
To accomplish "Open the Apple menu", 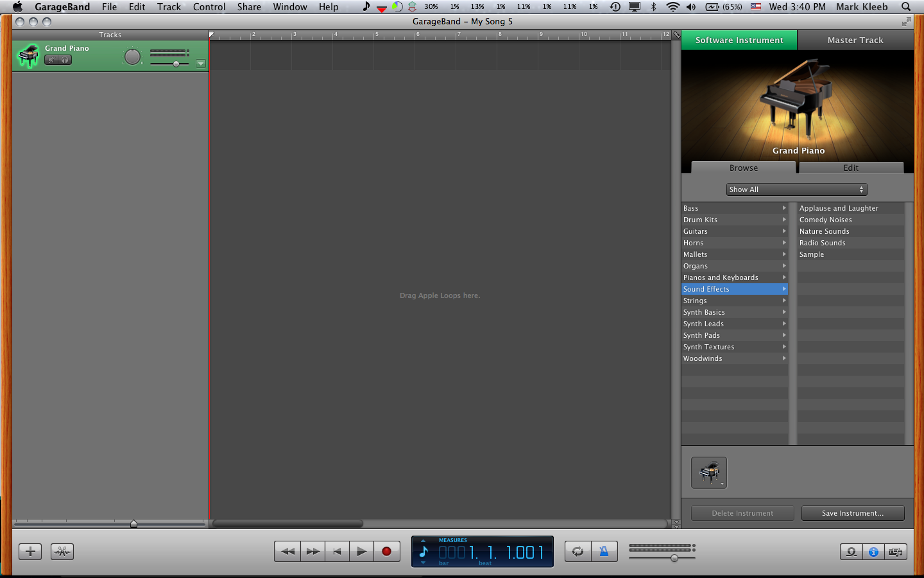I will click(17, 7).
